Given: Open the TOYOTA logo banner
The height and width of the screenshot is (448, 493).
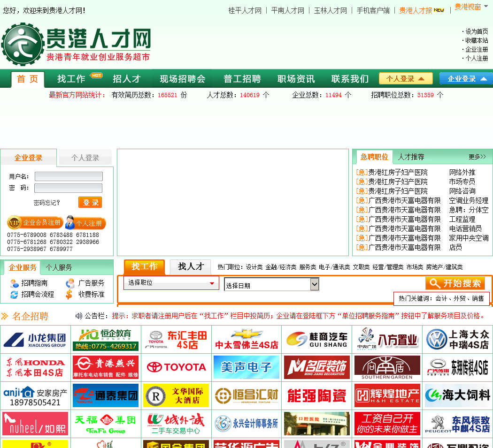Looking at the screenshot, I should [x=176, y=367].
